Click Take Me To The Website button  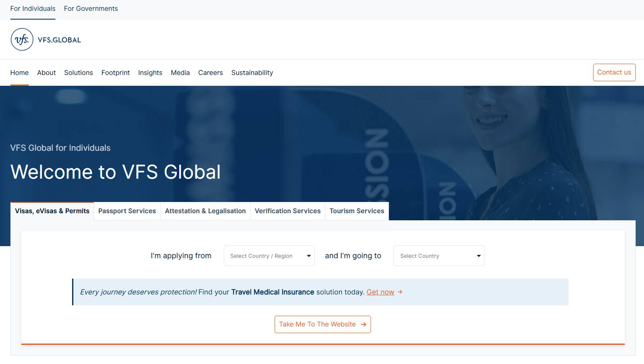click(x=323, y=324)
